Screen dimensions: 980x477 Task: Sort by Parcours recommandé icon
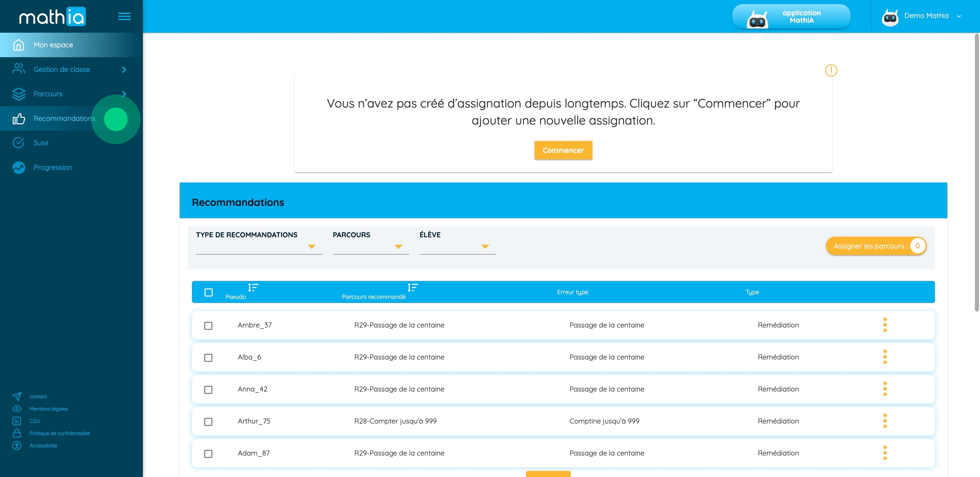412,287
